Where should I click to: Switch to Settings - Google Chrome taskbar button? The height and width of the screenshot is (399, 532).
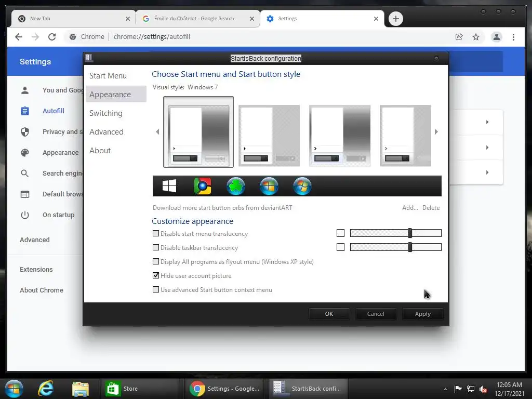[225, 389]
